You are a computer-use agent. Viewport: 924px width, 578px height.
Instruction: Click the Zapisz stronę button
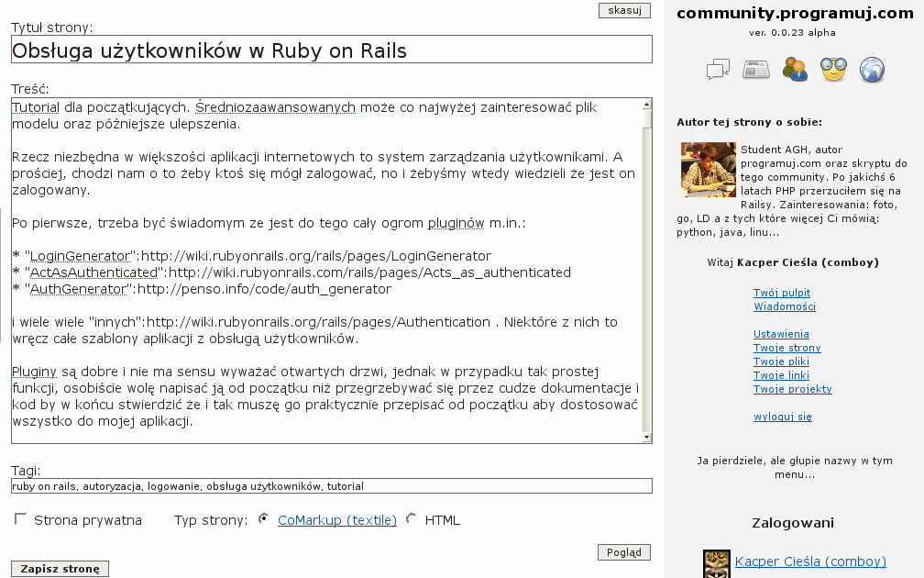tap(60, 569)
